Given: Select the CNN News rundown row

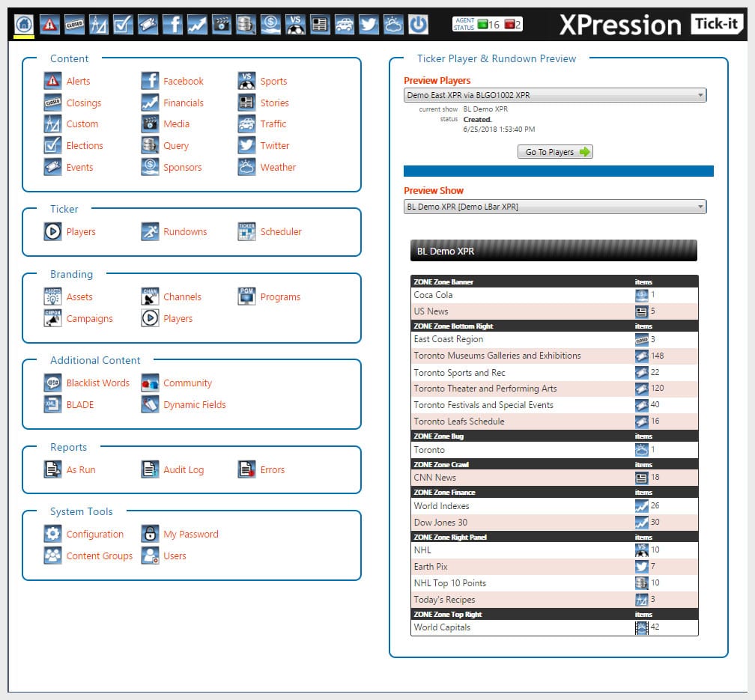Looking at the screenshot, I should coord(554,478).
